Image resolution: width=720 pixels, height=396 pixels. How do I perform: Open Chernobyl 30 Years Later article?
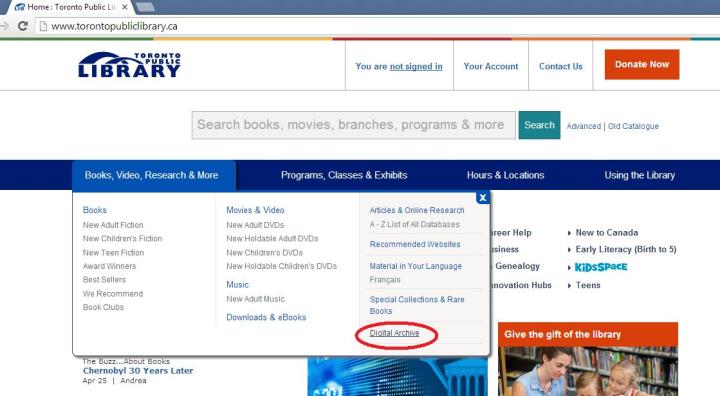click(138, 371)
